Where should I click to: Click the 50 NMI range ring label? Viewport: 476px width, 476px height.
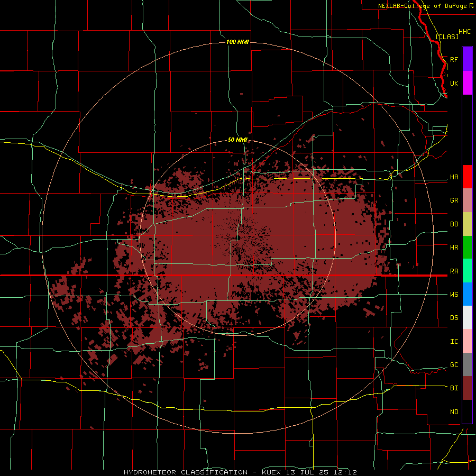(x=237, y=140)
